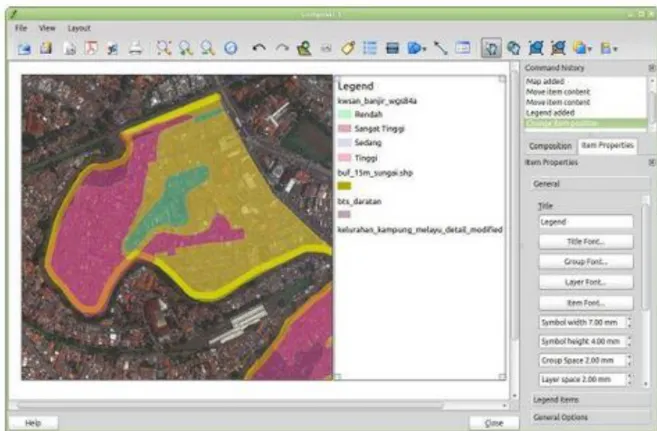Click the green Rendah legend swatch

tap(344, 114)
